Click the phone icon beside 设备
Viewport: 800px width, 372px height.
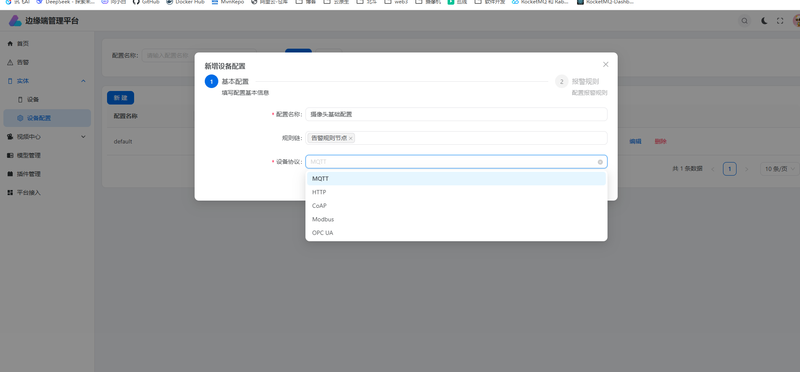[20, 100]
